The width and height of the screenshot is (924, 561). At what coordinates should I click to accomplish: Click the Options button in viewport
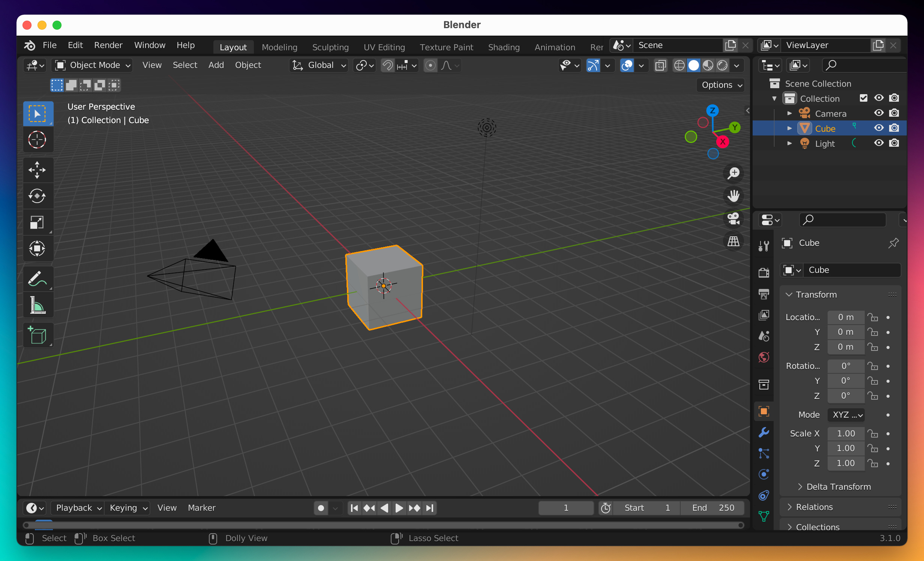tap(721, 85)
